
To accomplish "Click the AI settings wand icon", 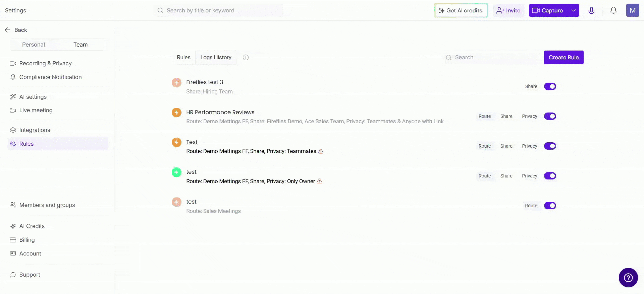I will coord(13,97).
